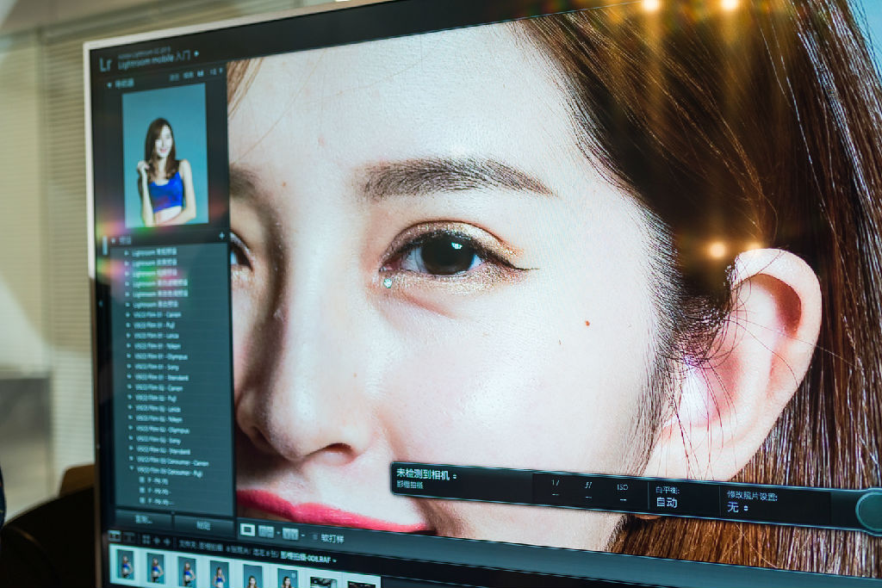The height and width of the screenshot is (588, 882).
Task: Select the fifth filmstrip thumbnail
Action: pos(252,576)
